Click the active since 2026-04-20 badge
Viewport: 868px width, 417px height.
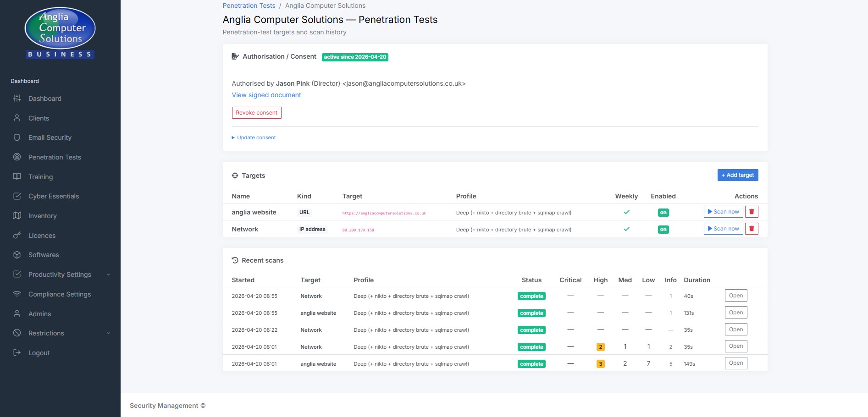355,57
